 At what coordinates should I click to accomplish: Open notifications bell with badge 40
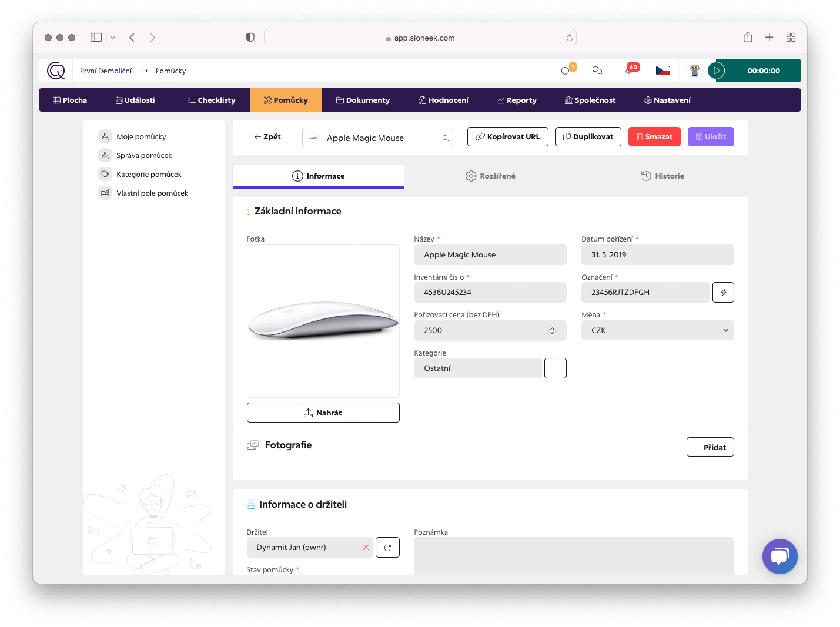630,71
